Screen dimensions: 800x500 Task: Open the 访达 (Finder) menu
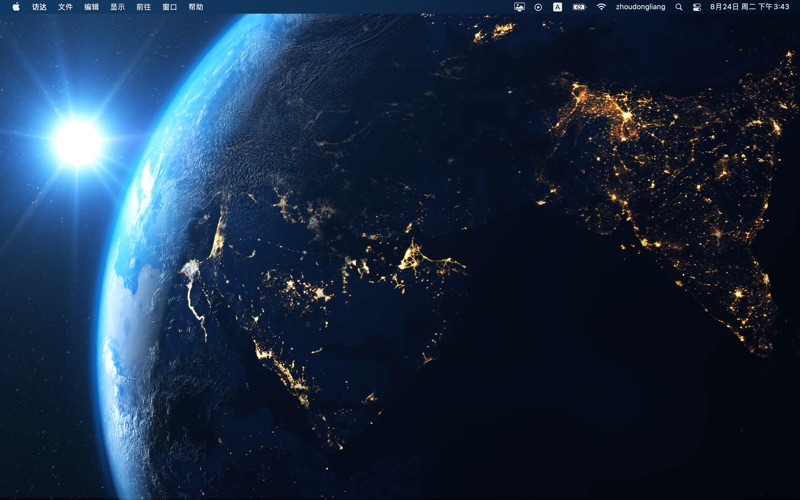pyautogui.click(x=39, y=7)
